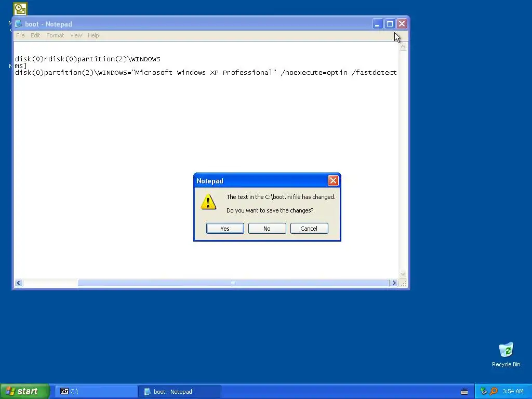Click the safely remove hardware tray icon
Image resolution: width=532 pixels, height=399 pixels.
point(484,391)
